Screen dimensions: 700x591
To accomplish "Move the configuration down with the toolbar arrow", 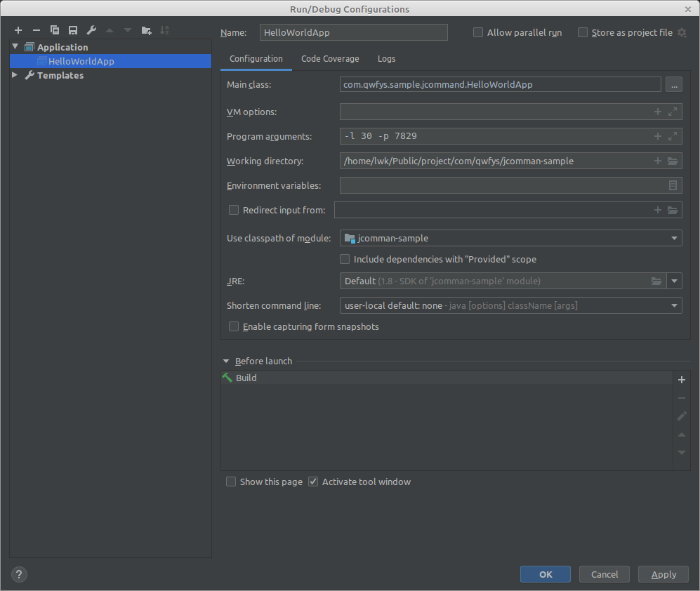I will point(128,30).
